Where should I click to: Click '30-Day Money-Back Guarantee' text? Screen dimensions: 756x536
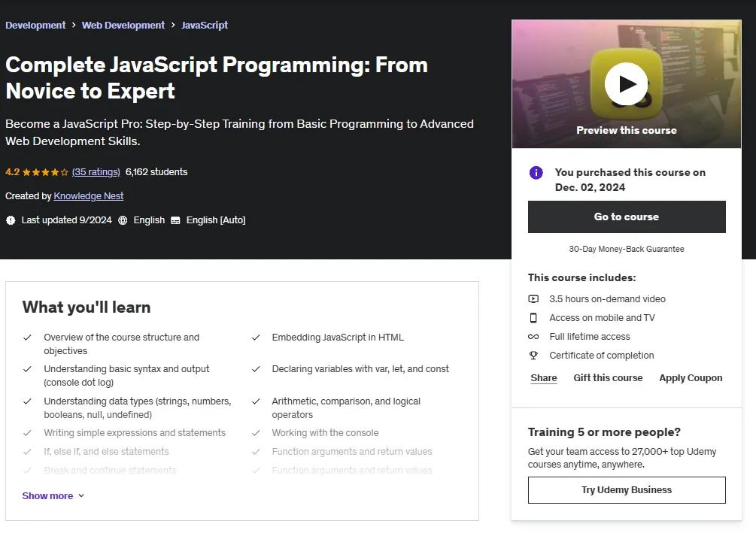[627, 249]
